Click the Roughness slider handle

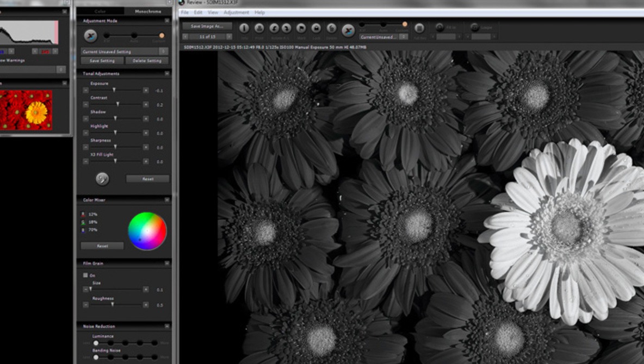(x=113, y=304)
